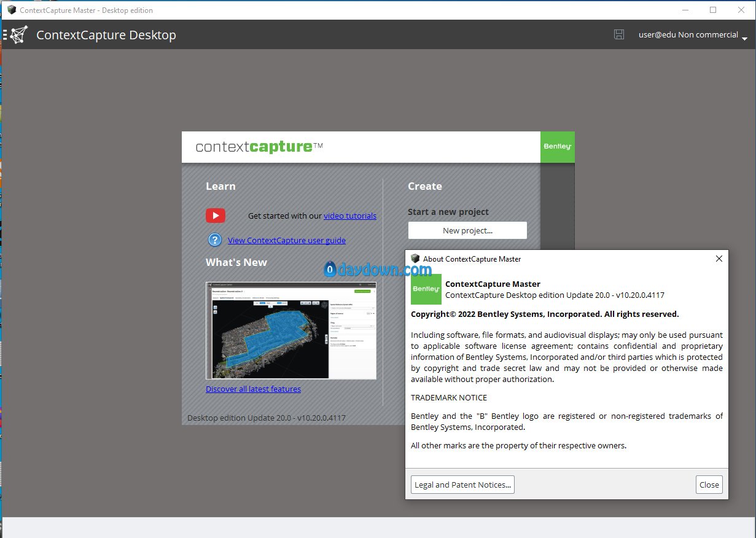Click the "Copyright© 2022 Bentley Systems" line
756x538 pixels.
(545, 314)
